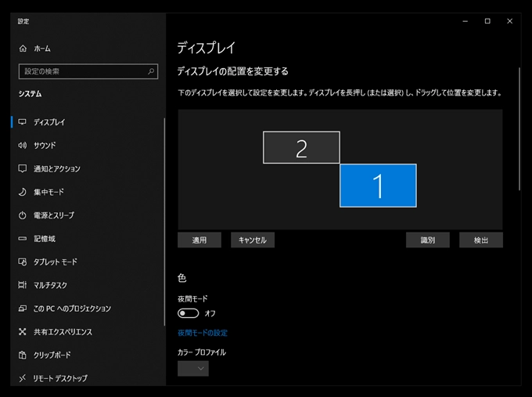This screenshot has height=397, width=532.
Task: Open この PC へのプロジェクション sidebar label
Action: 72,309
